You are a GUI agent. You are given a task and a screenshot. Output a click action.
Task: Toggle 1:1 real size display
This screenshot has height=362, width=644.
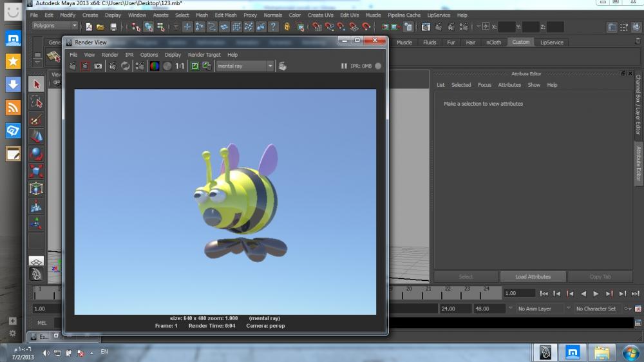pos(180,66)
